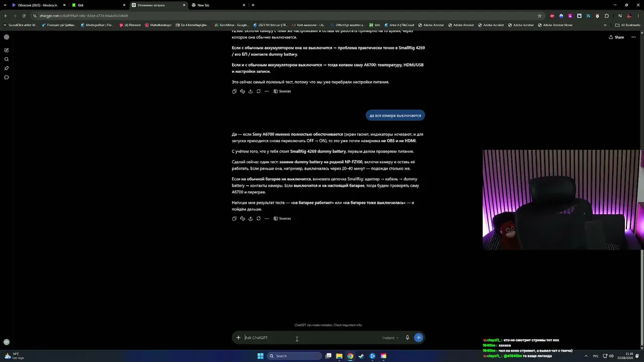This screenshot has width=644, height=362.
Task: Open the Møbelkataloger bookmark
Action: [x=158, y=25]
